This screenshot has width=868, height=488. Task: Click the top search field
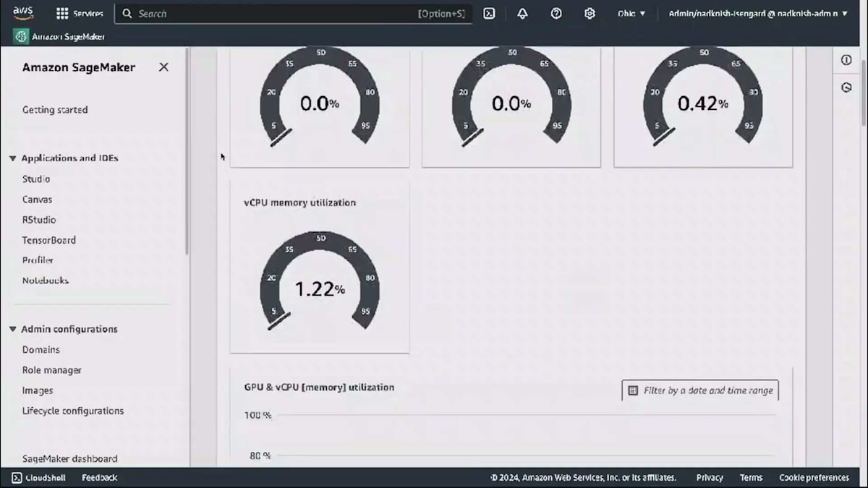(293, 14)
